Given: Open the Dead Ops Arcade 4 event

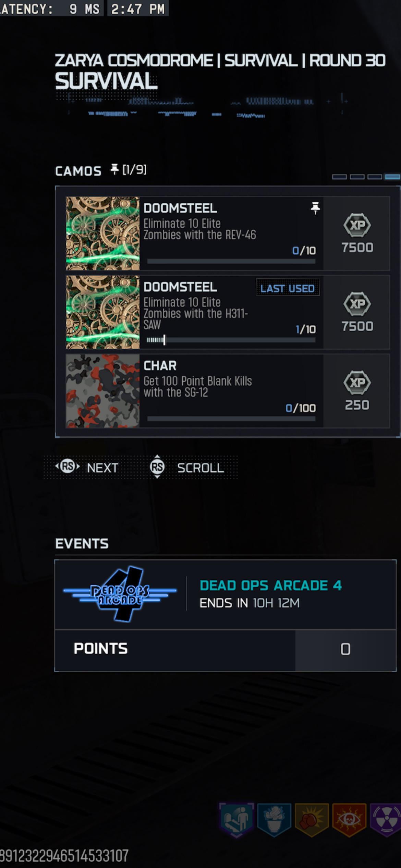Looking at the screenshot, I should 226,595.
